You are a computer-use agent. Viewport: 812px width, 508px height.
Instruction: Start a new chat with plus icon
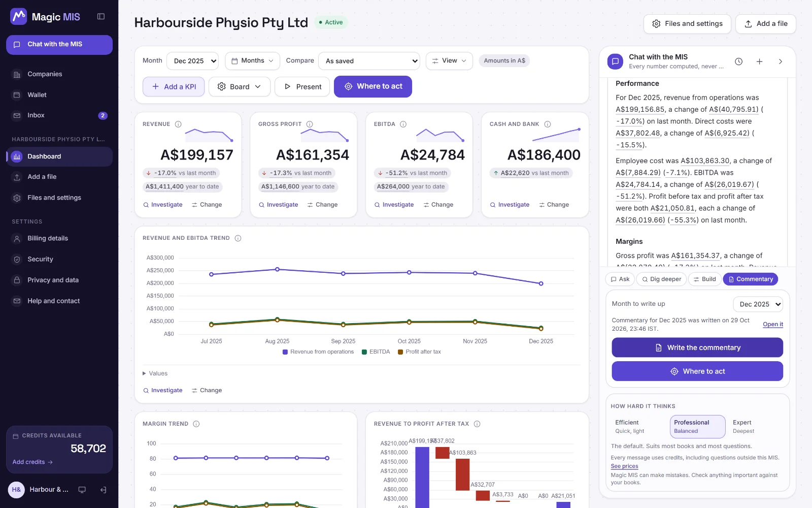[x=760, y=61]
